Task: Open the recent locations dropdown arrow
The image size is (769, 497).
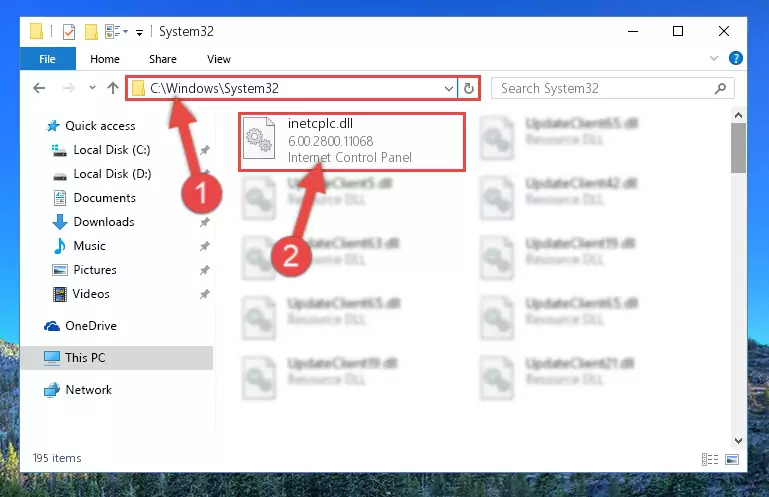Action: coord(92,88)
